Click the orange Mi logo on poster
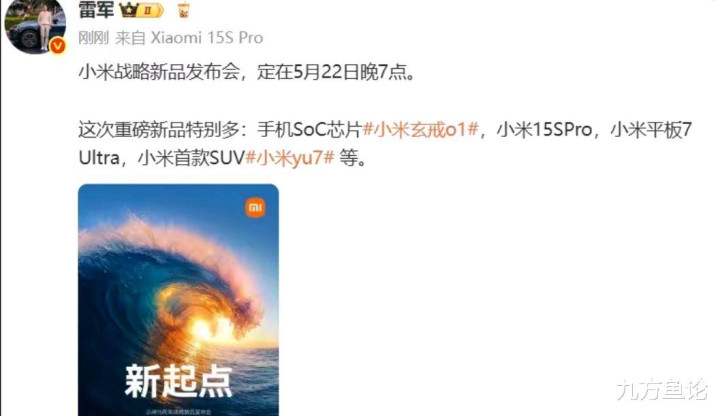Screen dimensions: 720x416 255,208
